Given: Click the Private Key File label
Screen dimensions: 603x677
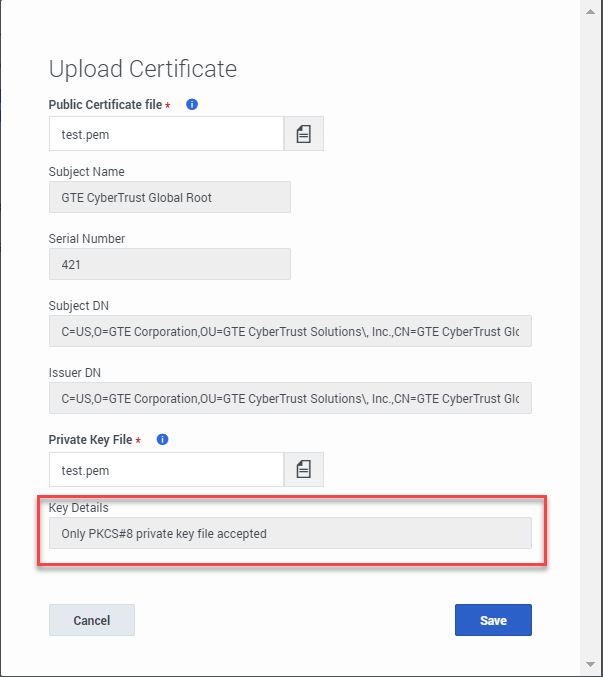Looking at the screenshot, I should tap(91, 440).
